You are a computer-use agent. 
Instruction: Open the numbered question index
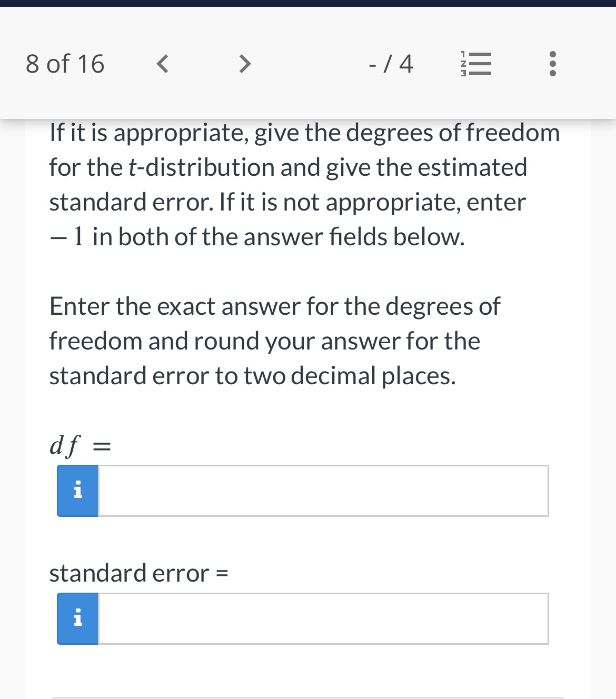tap(475, 64)
